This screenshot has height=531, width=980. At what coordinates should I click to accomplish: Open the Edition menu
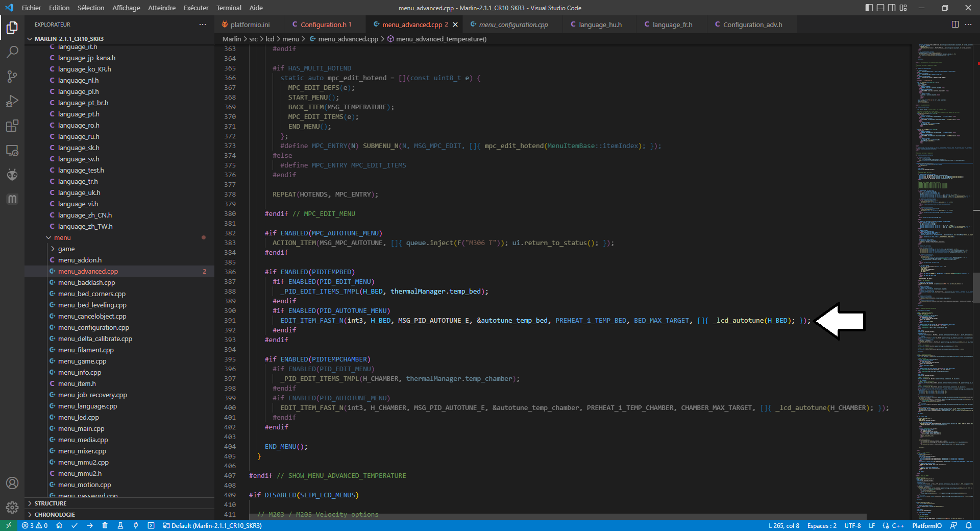pos(59,8)
